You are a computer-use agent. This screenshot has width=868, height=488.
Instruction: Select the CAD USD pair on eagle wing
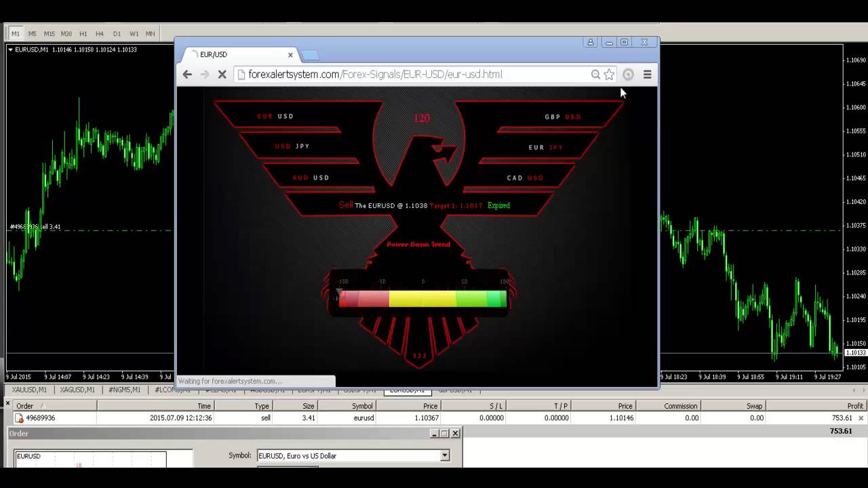coord(525,178)
